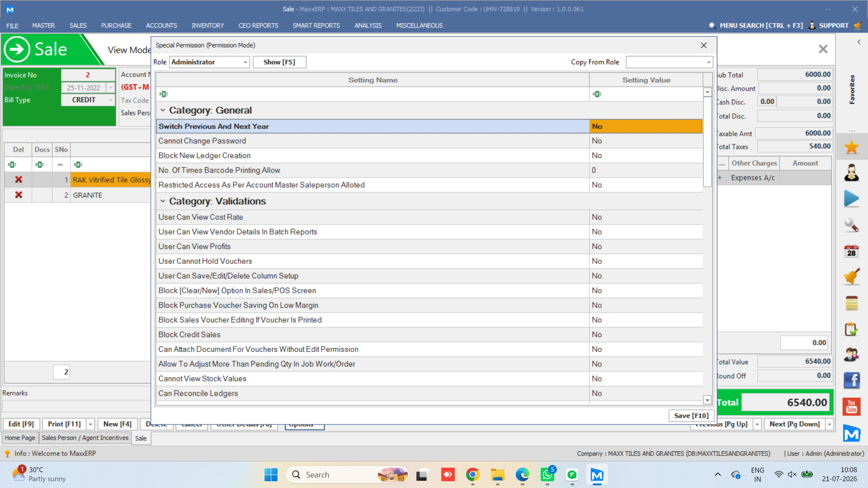Open the Facebook icon in sidebar
This screenshot has width=868, height=488.
click(x=851, y=381)
